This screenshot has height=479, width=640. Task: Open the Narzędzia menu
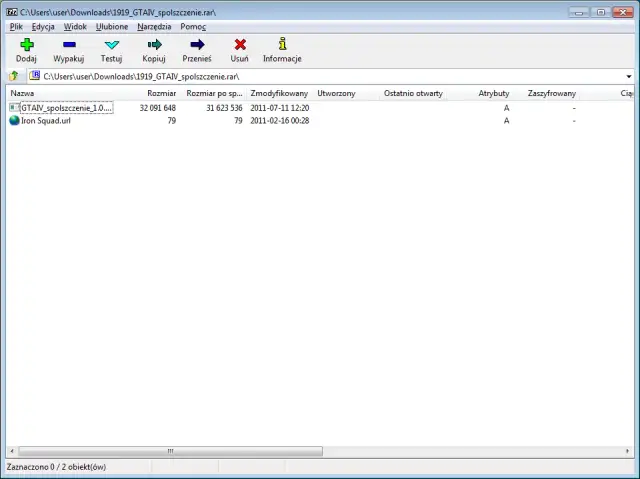(154, 27)
